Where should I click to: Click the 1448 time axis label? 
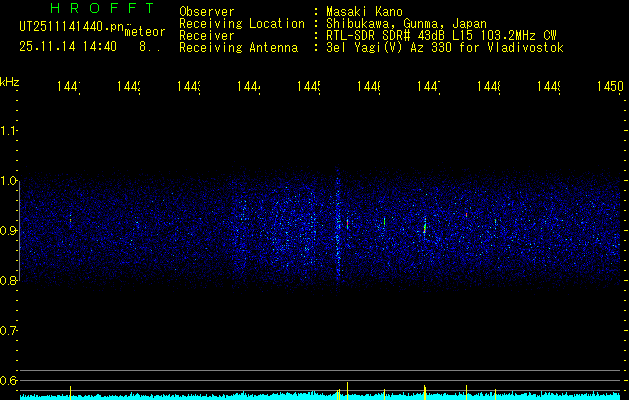(x=489, y=87)
